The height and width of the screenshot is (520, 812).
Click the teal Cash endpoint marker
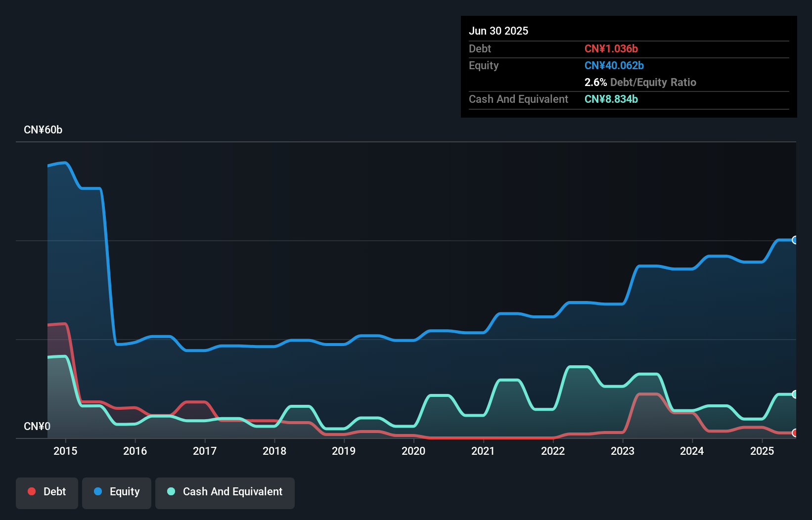coord(795,394)
